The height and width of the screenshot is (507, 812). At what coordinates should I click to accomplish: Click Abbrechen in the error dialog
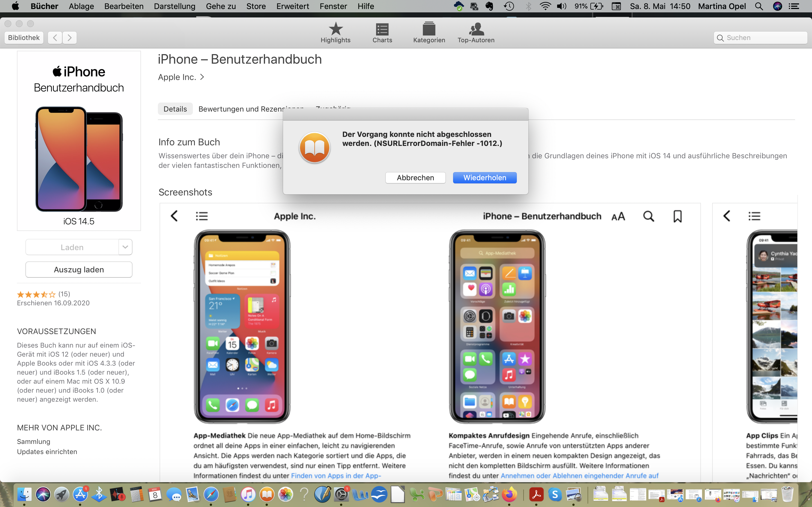415,178
